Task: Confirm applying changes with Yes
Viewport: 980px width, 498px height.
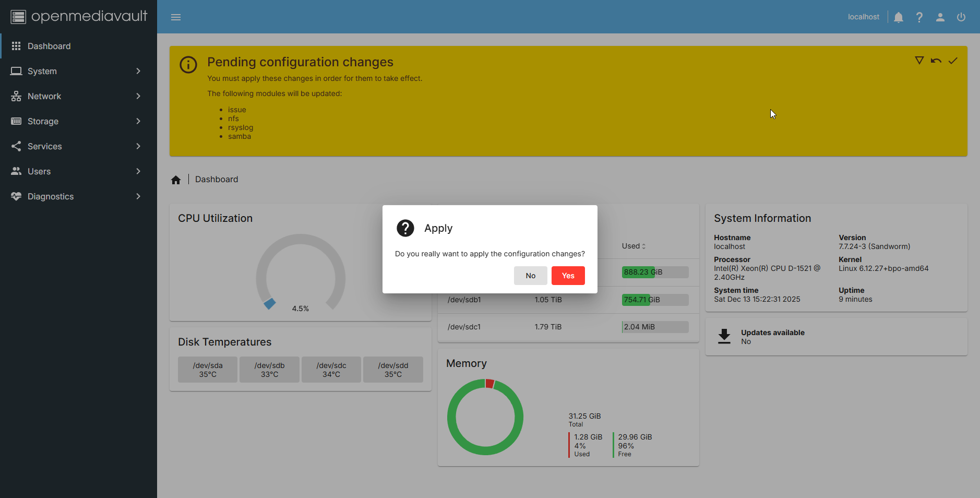Action: point(568,276)
